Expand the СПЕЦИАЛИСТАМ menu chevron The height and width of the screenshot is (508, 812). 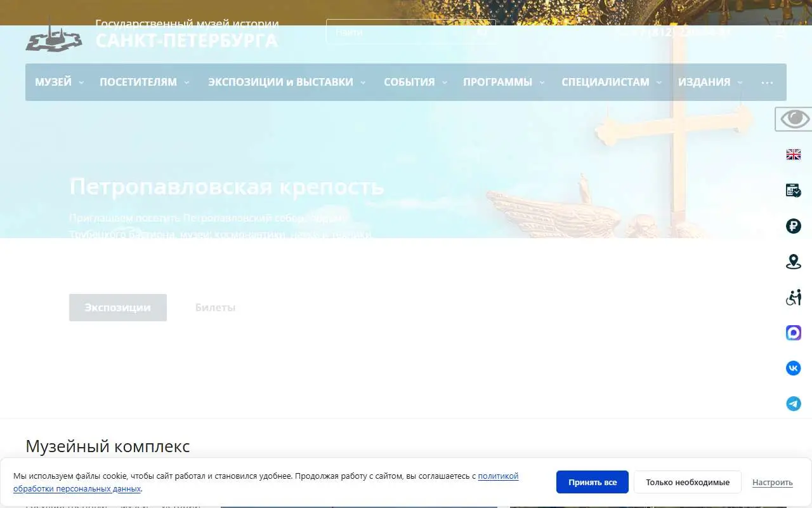click(659, 83)
